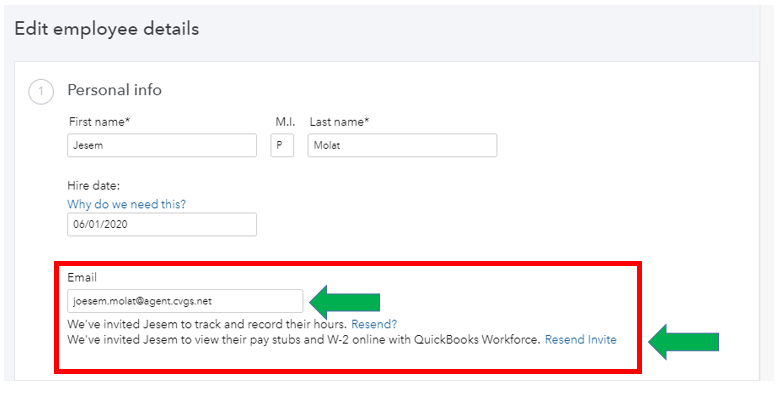Click the Personal info section heading

point(114,90)
